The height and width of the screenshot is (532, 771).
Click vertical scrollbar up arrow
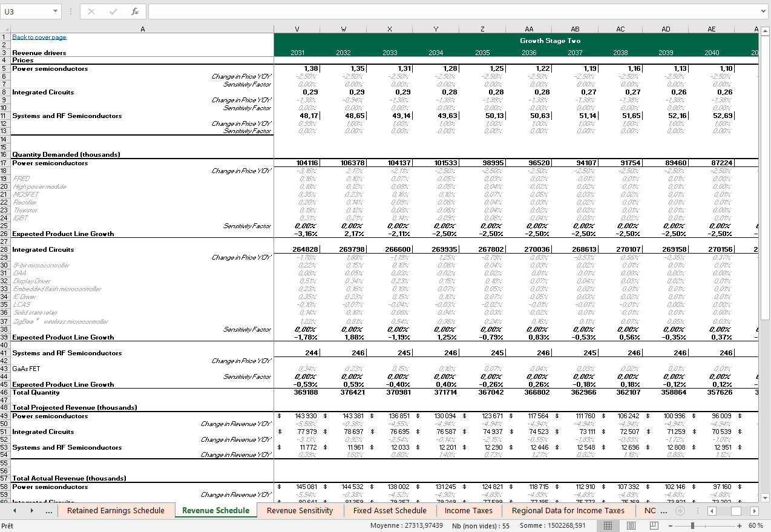tap(765, 31)
